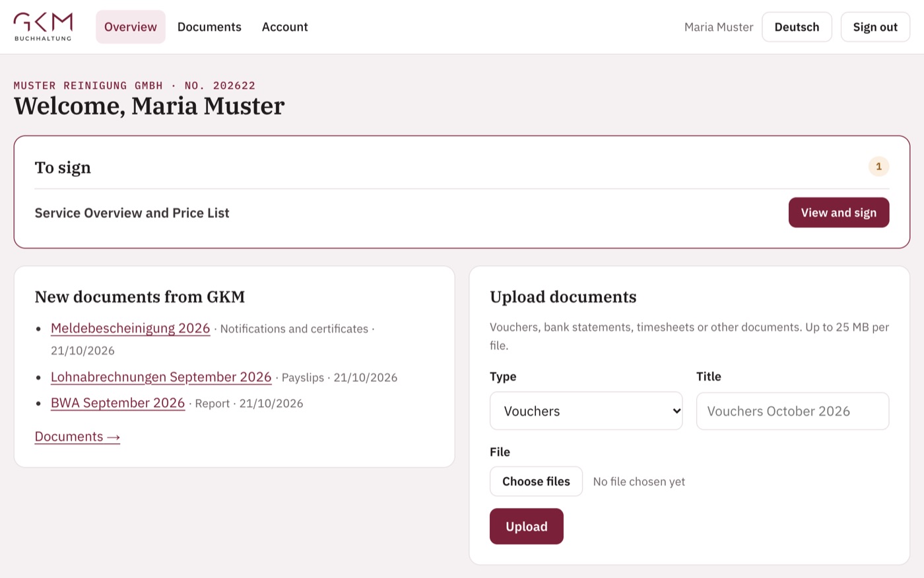Click the 'Muster Reinigung GmbH · No. 202622' label
Image resolution: width=924 pixels, height=578 pixels.
[x=135, y=85]
